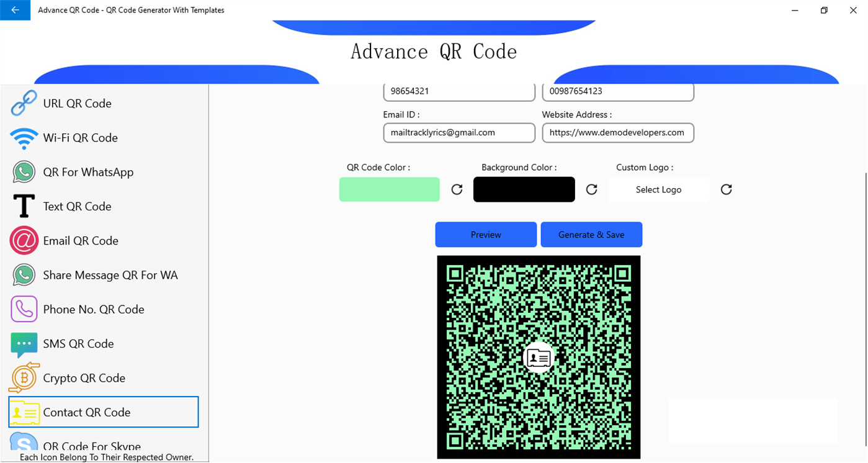Click the purple Phone No. handset icon
This screenshot has height=463, width=868.
24,309
